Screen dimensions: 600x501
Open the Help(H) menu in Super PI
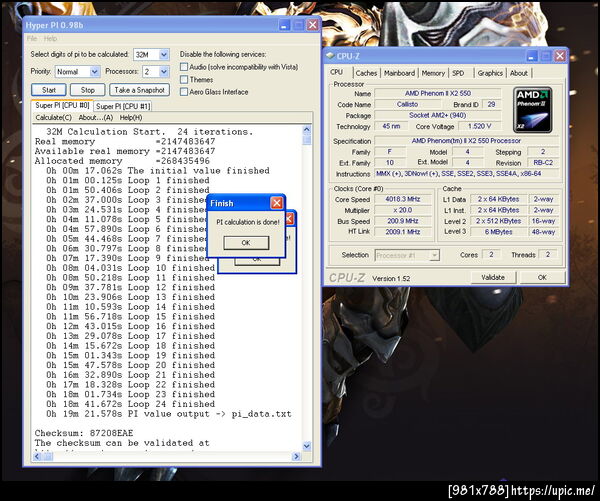pyautogui.click(x=131, y=117)
